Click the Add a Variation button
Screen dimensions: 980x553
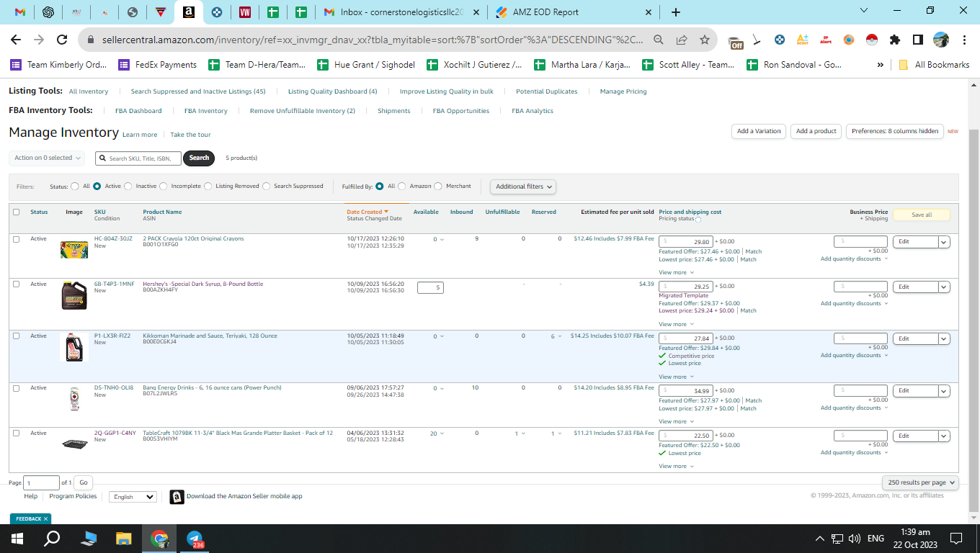coord(759,131)
